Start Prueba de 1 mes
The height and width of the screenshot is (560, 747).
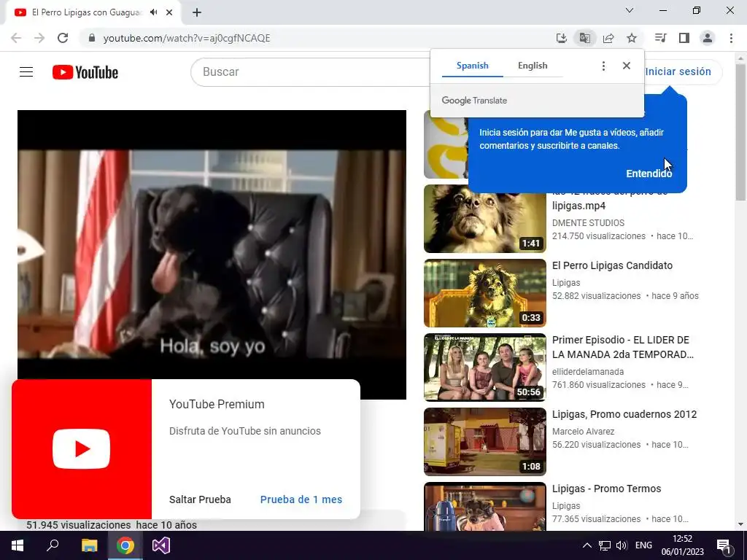point(301,499)
